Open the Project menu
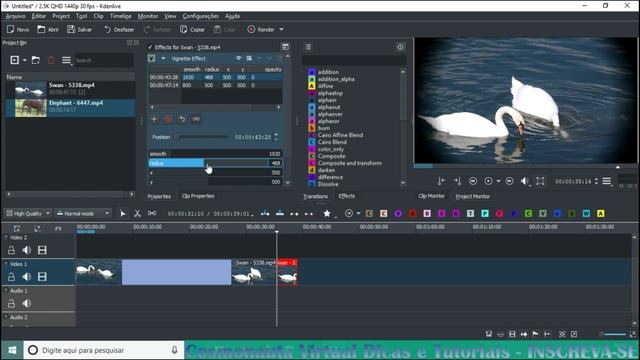The height and width of the screenshot is (360, 640). tap(61, 16)
